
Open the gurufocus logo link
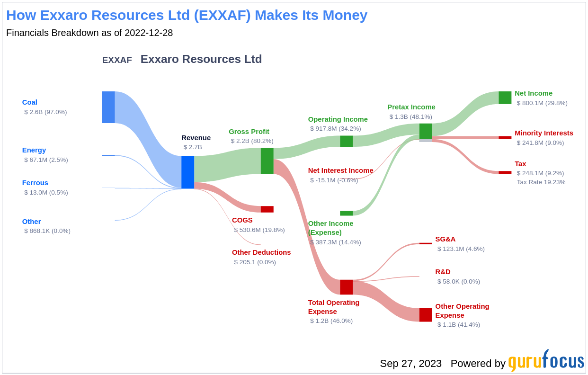(x=546, y=362)
